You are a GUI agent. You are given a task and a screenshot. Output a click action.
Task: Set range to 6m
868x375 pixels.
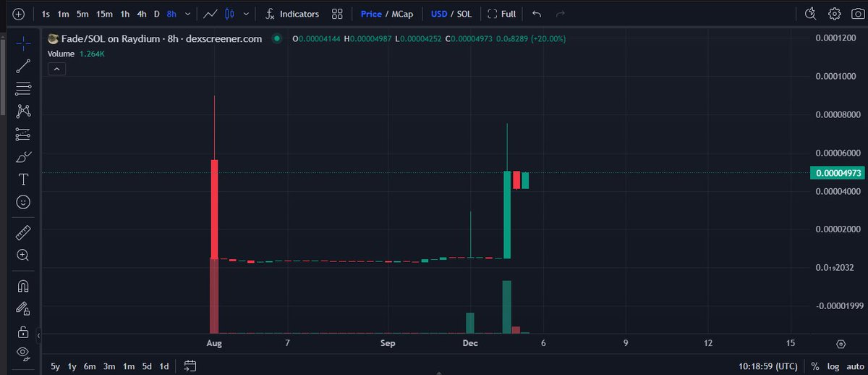tap(90, 366)
